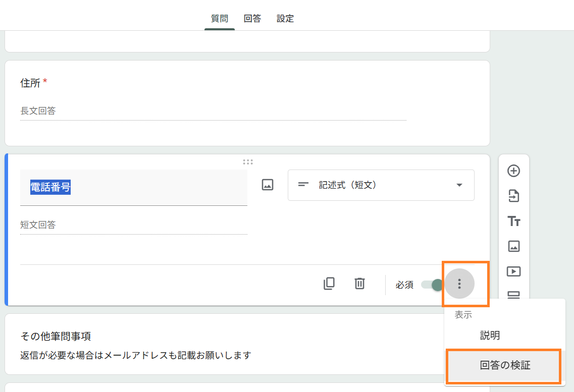Switch to the 回答 tab

(x=252, y=18)
